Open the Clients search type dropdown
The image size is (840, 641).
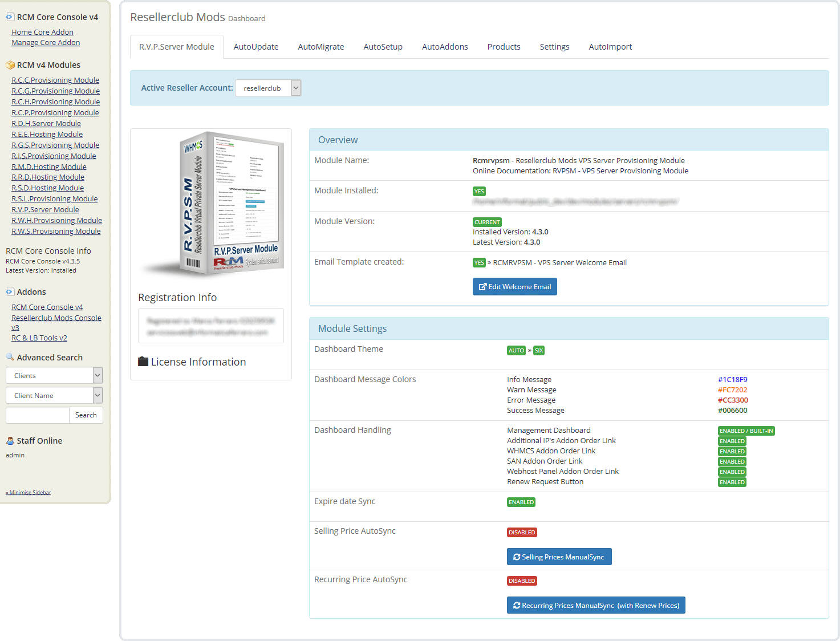(54, 375)
